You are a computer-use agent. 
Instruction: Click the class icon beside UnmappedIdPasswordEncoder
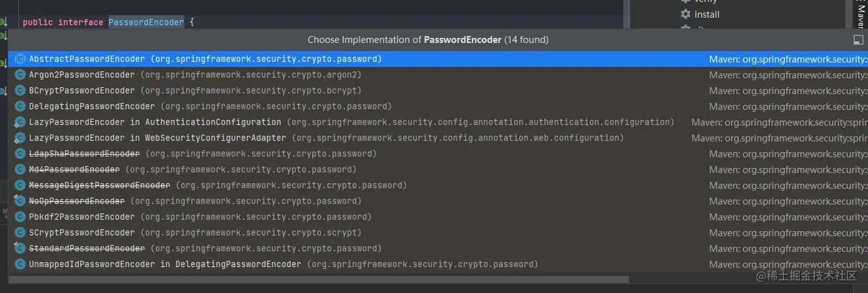click(20, 264)
